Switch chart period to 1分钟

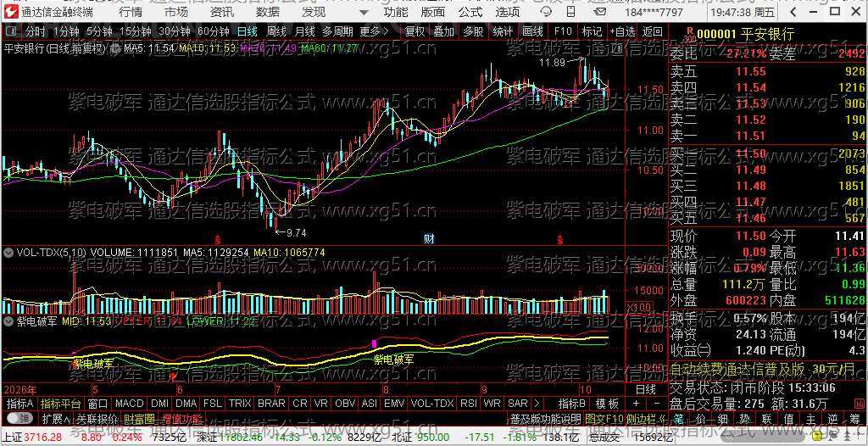66,31
